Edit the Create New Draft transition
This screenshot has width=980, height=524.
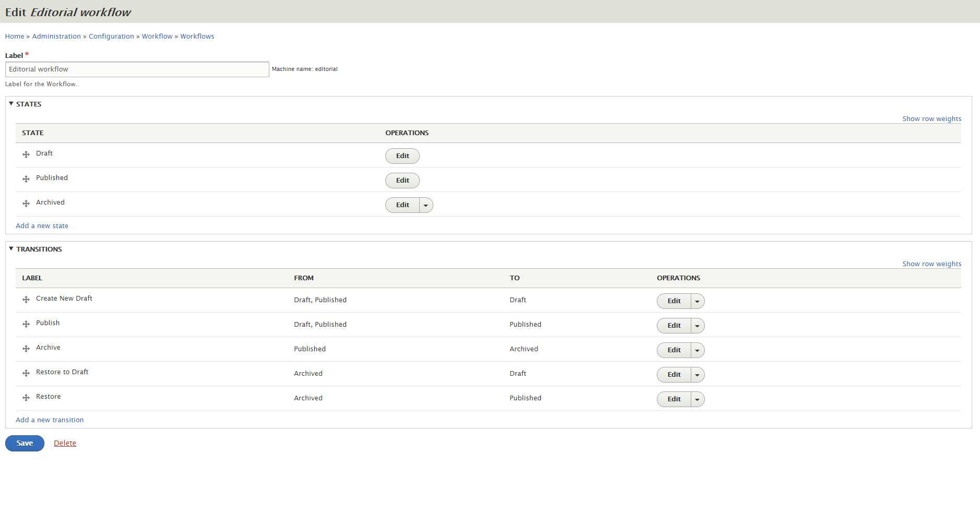click(x=674, y=301)
